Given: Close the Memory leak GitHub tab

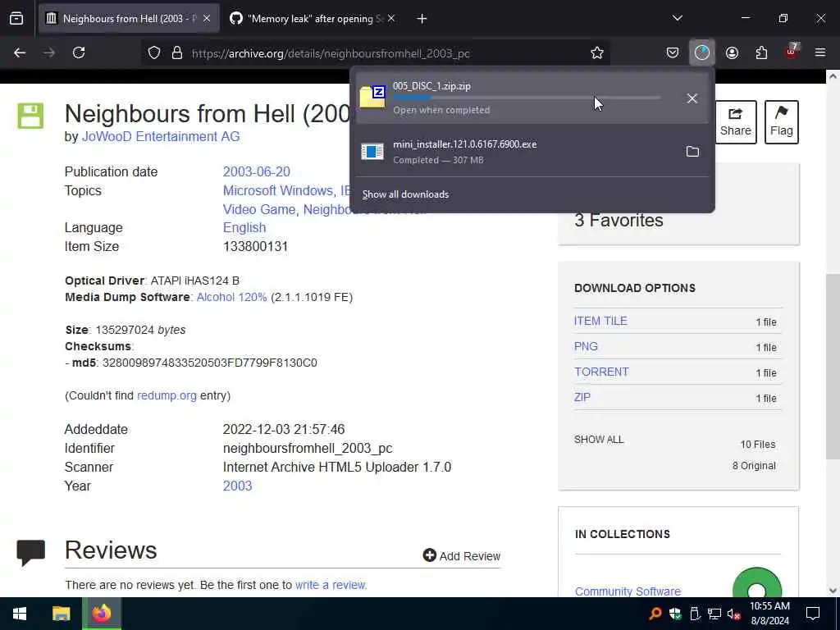Looking at the screenshot, I should click(x=391, y=19).
